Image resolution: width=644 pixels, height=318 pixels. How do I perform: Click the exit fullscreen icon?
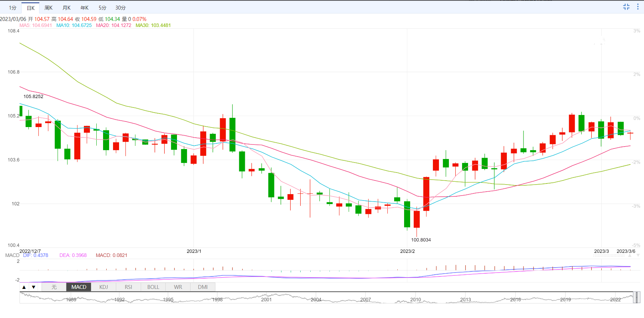(x=626, y=7)
